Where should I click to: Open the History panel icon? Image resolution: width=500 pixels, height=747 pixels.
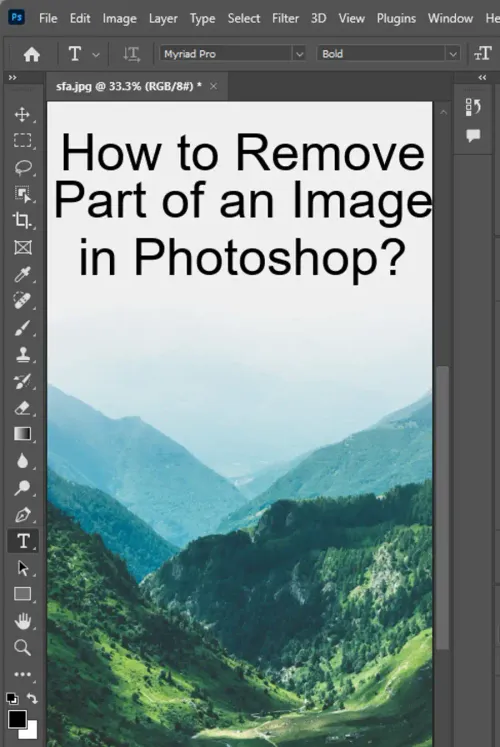click(473, 107)
